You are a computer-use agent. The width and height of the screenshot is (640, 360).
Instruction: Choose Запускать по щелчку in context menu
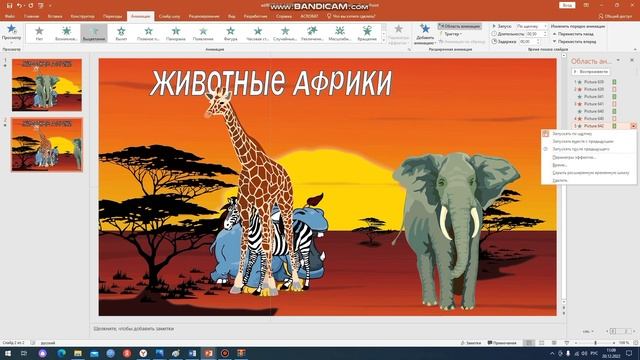(588, 134)
